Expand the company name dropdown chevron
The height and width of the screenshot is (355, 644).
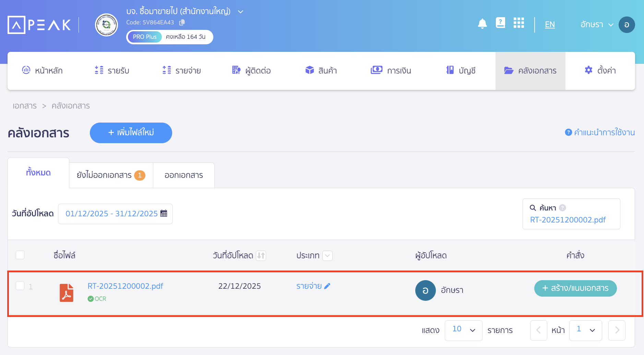click(x=241, y=12)
